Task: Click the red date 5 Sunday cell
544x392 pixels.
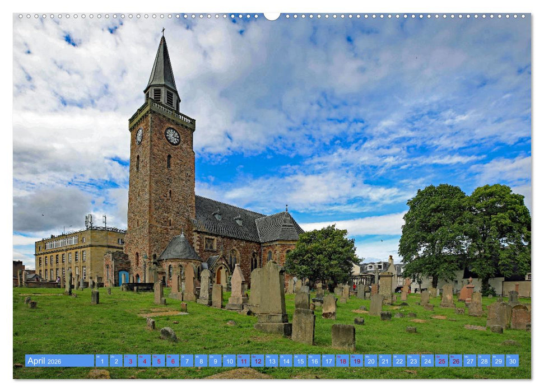Action: (159, 361)
